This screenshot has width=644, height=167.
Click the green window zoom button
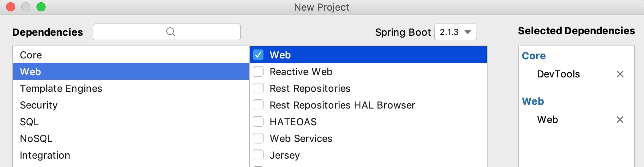[x=41, y=7]
